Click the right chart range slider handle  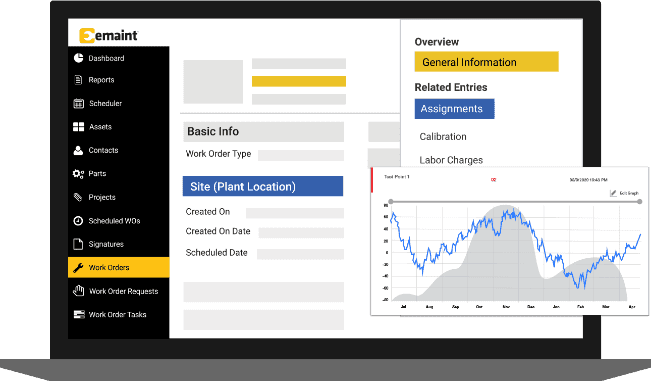640,202
